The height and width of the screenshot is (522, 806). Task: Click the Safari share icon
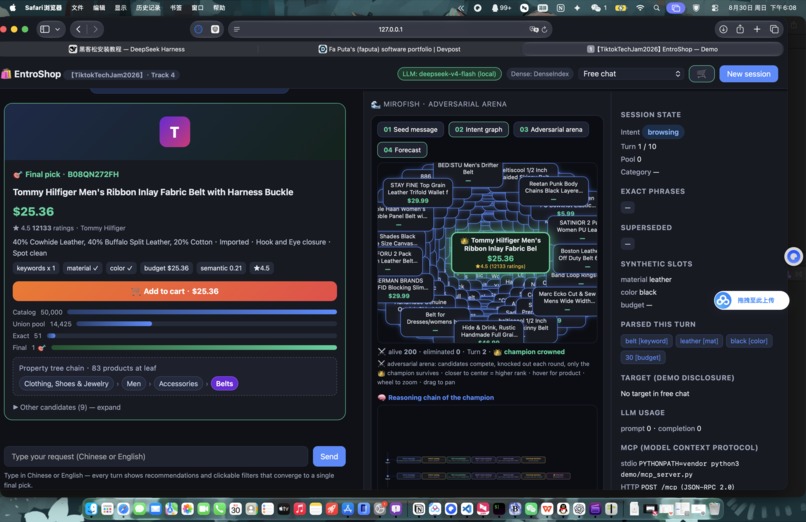(740, 29)
